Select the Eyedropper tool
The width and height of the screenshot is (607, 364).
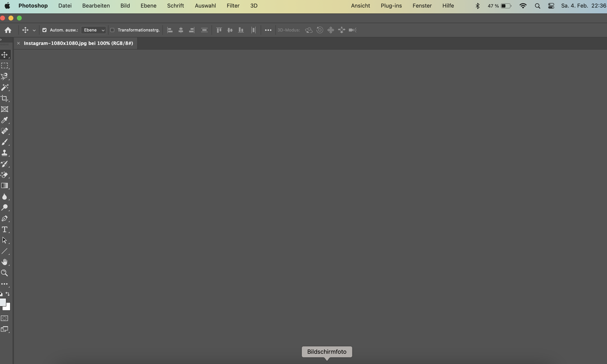[5, 120]
